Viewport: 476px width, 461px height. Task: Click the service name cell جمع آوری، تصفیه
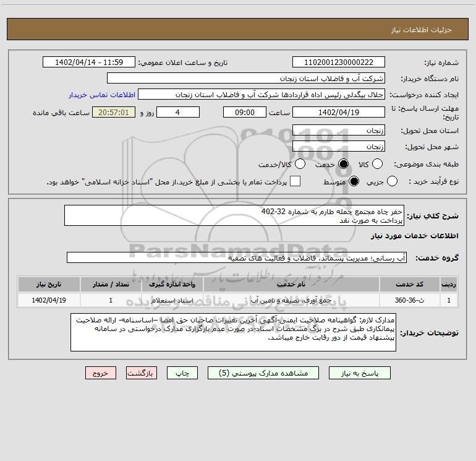(291, 300)
